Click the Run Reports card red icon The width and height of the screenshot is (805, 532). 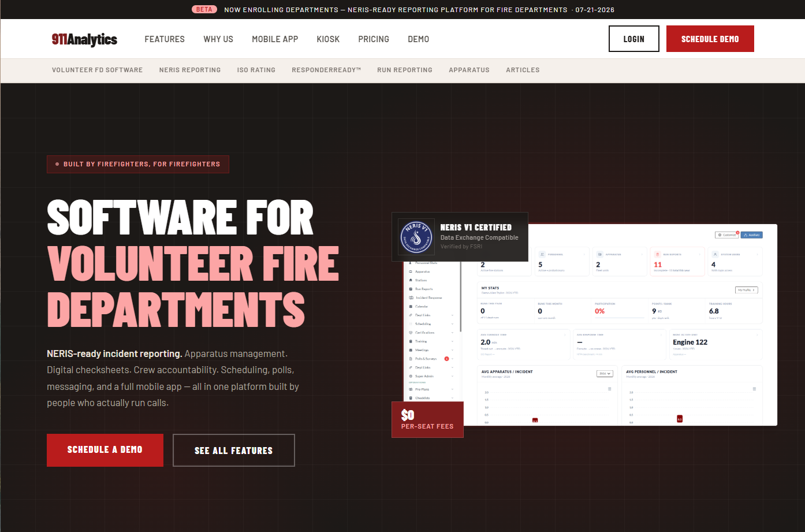tap(657, 254)
